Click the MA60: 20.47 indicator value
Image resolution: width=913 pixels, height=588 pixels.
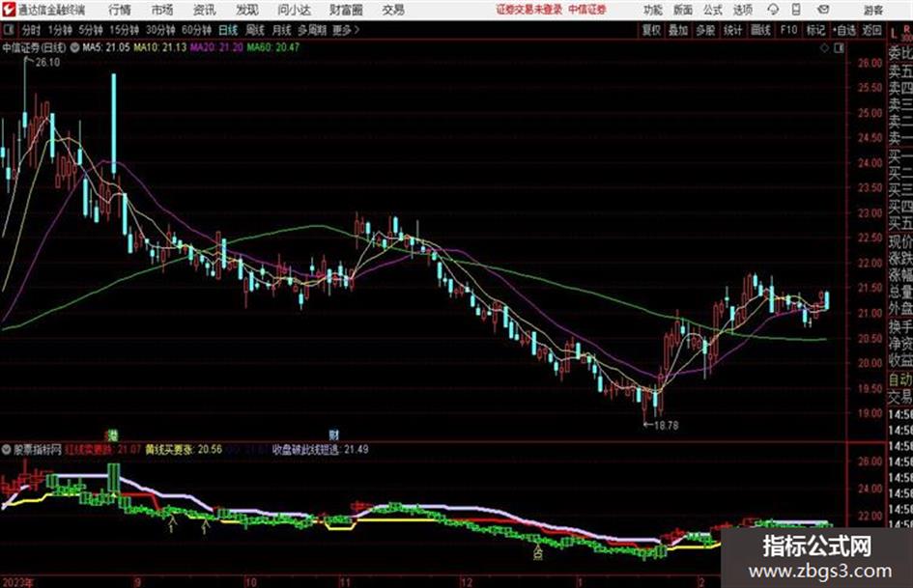[272, 47]
